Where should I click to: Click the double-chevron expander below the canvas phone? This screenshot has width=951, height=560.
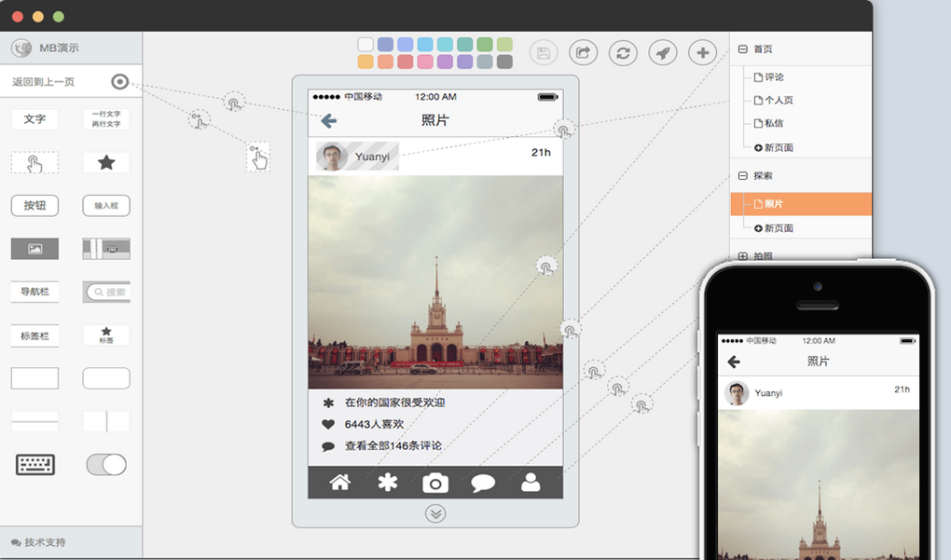tap(434, 512)
